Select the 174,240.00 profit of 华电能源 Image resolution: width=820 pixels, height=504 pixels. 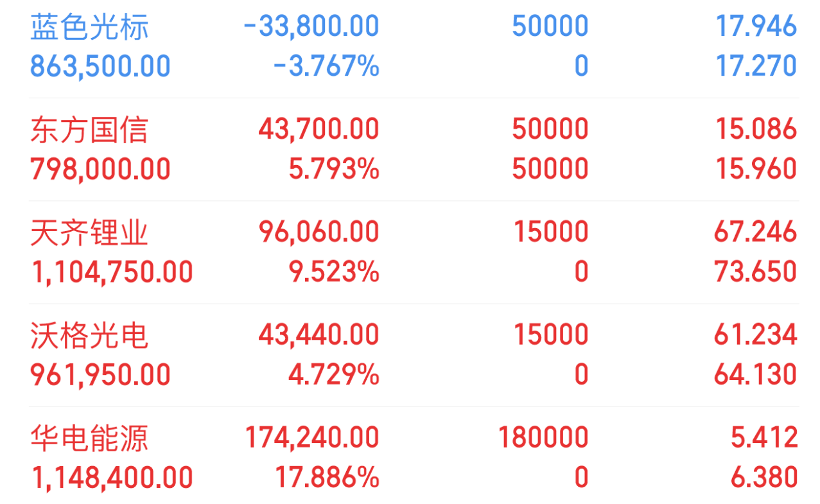pos(312,438)
